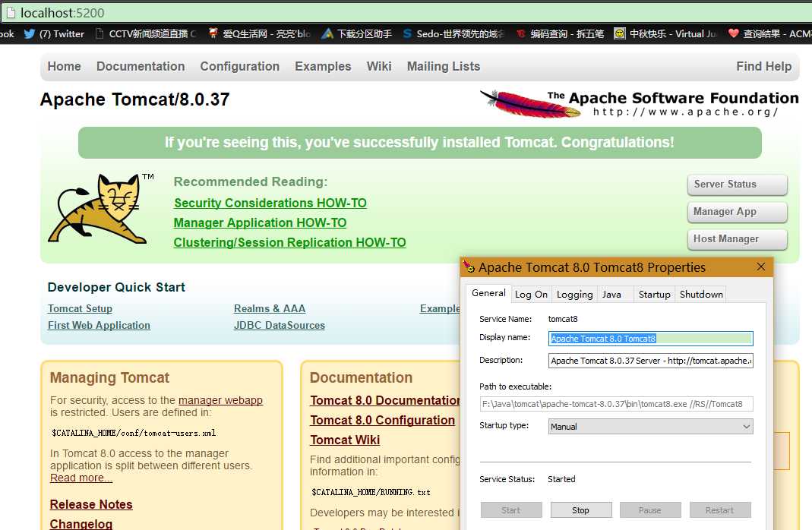Image resolution: width=812 pixels, height=530 pixels.
Task: Click the Pause service button
Action: coord(650,509)
